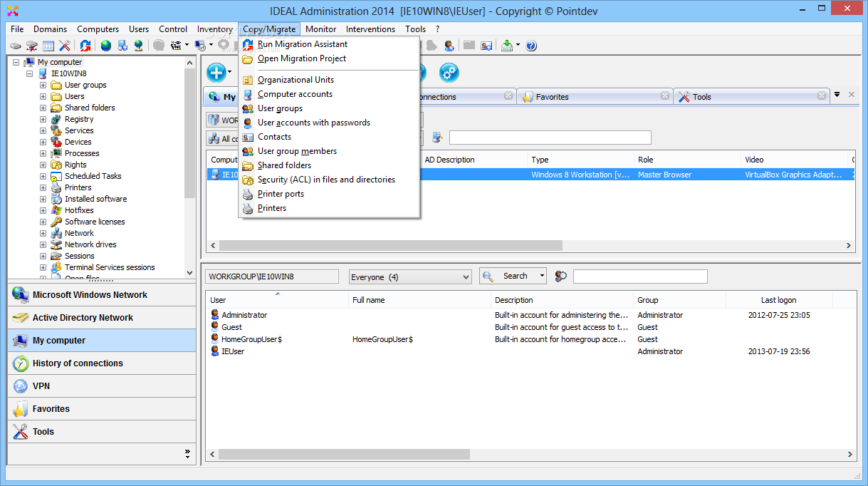Screen dimensions: 868x486
Task: Switch to the Favorites tab
Action: (x=595, y=96)
